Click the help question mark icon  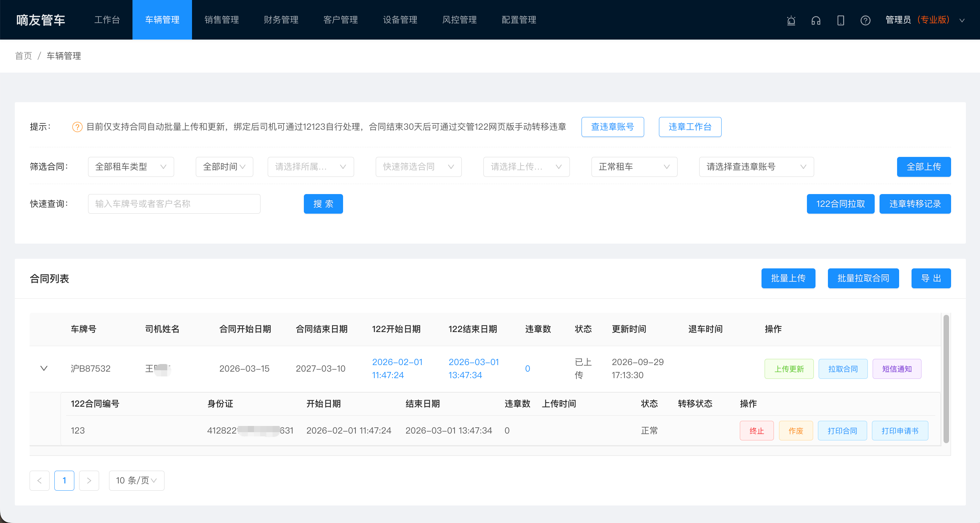pos(865,20)
